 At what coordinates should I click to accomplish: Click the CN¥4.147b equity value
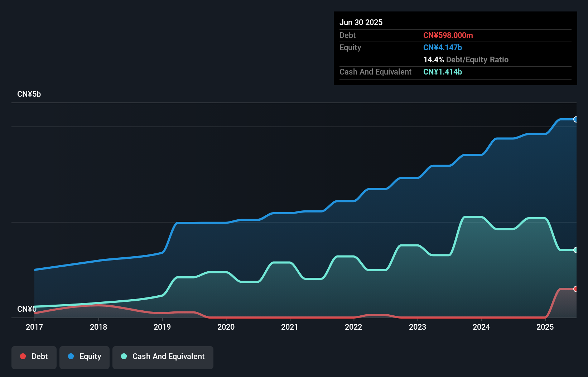pyautogui.click(x=443, y=47)
